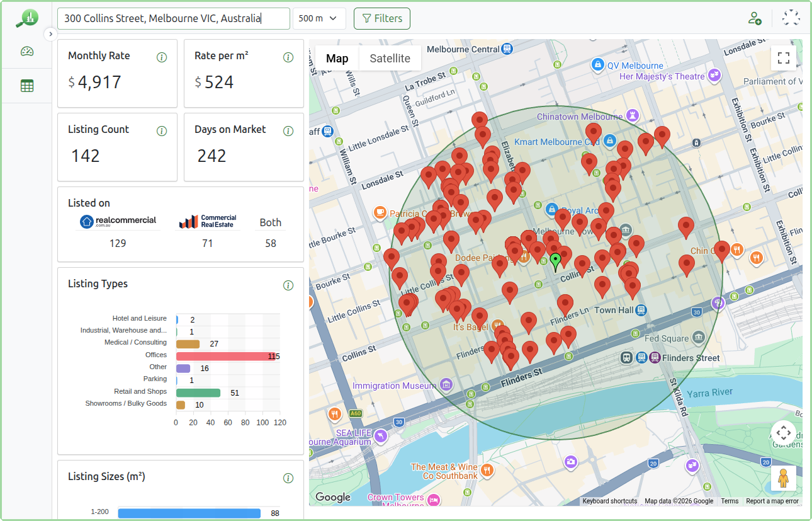Screen dimensions: 812x521
Task: Show info for Rate per m² card
Action: [x=288, y=57]
